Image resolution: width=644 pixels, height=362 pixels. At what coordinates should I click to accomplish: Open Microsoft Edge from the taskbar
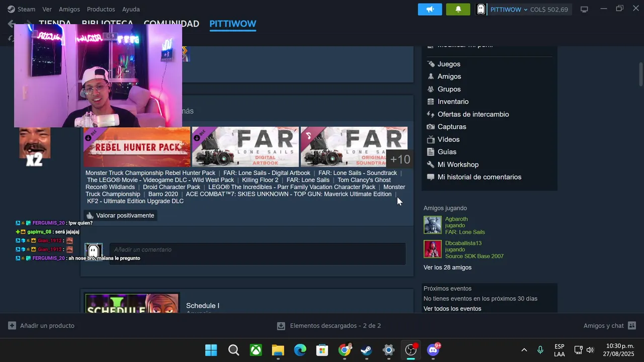point(300,350)
